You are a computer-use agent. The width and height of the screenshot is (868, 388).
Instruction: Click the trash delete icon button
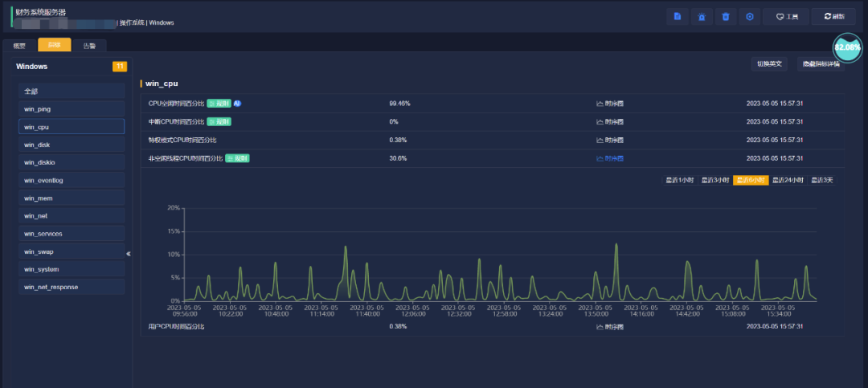pos(726,17)
